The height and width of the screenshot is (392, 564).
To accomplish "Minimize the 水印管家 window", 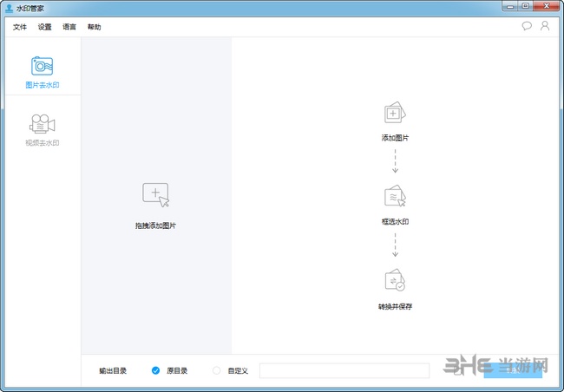I will pos(510,6).
